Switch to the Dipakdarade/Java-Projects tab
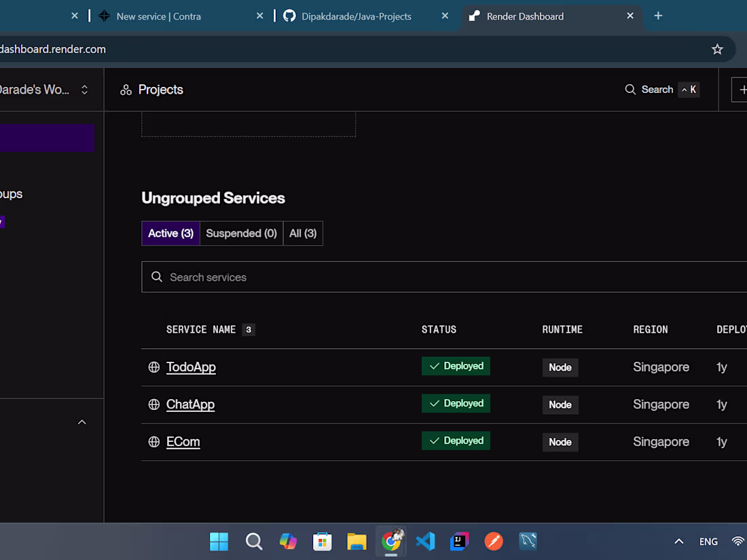Image resolution: width=747 pixels, height=560 pixels. [x=357, y=16]
